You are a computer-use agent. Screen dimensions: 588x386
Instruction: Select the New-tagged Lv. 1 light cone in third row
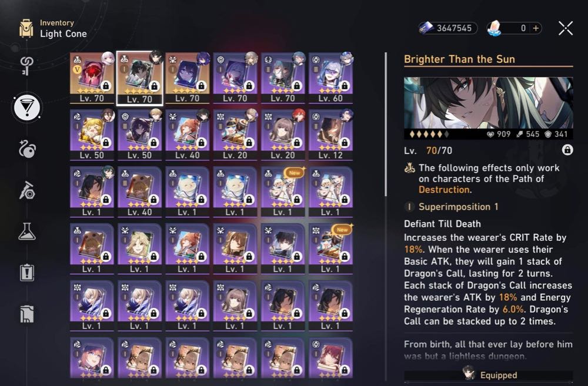click(x=283, y=192)
